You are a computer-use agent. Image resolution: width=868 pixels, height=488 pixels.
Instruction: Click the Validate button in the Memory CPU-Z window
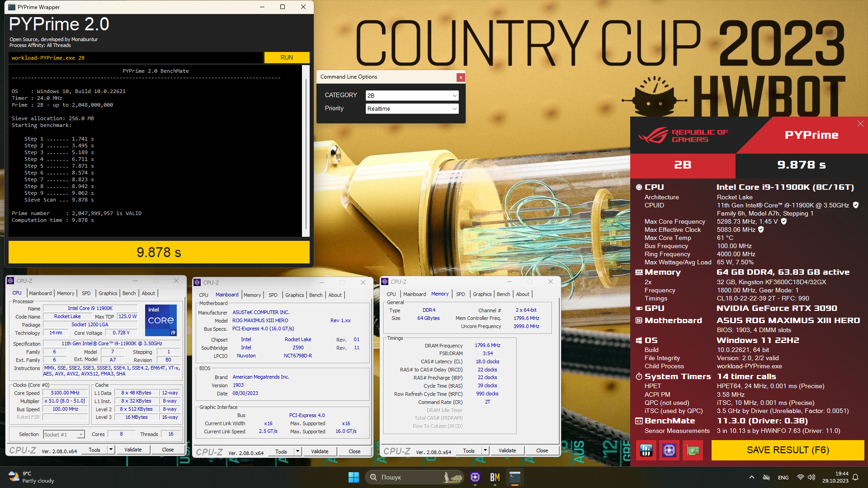point(507,450)
